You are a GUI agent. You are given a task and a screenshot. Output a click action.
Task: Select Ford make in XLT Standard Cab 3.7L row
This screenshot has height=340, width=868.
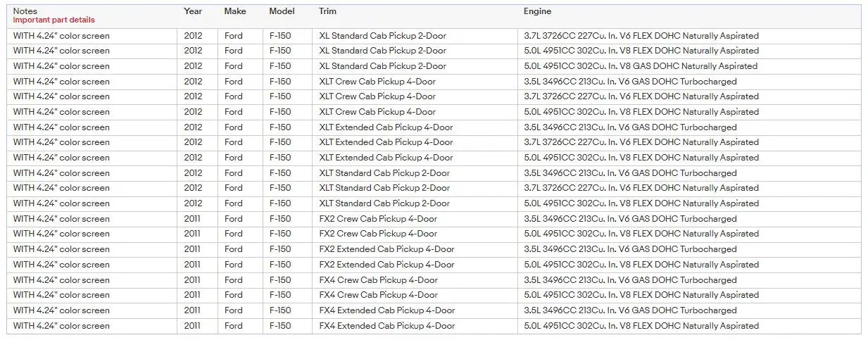(x=234, y=188)
